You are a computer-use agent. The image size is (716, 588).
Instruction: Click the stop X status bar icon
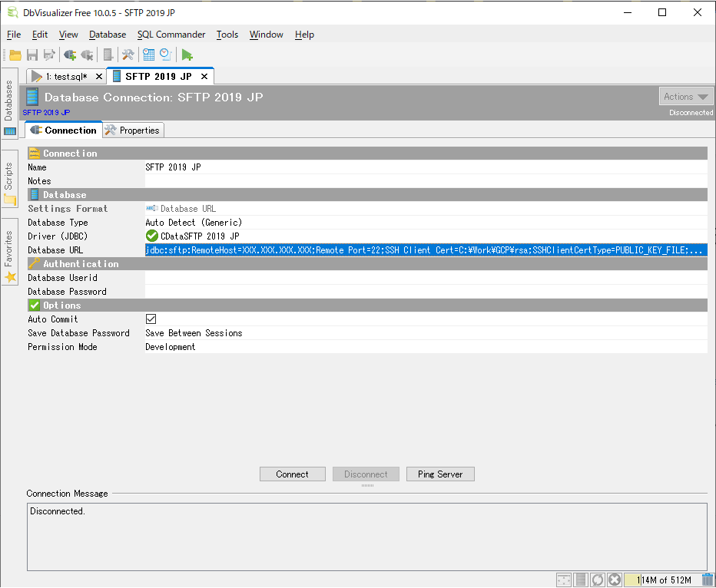[615, 580]
